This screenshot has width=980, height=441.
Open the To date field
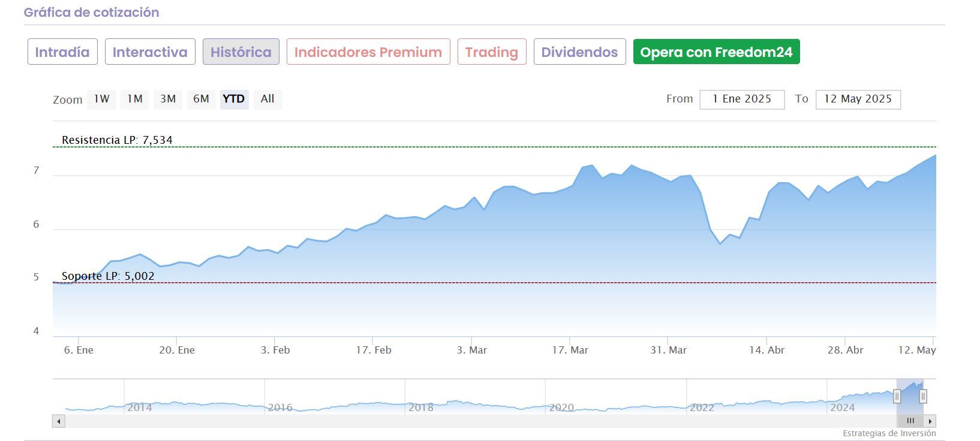pos(858,99)
